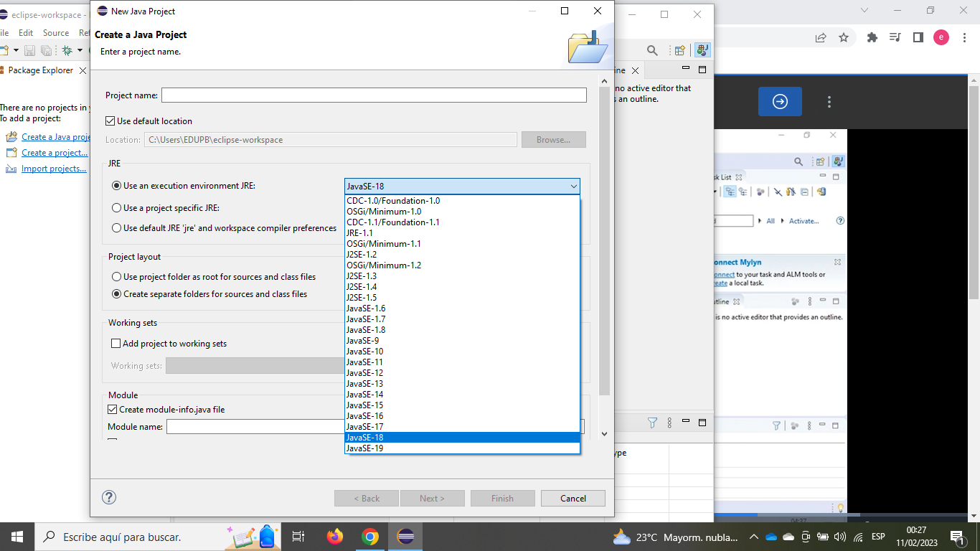The image size is (980, 551).
Task: Choose JavaSE-1.8 from the dropdown list
Action: point(462,330)
